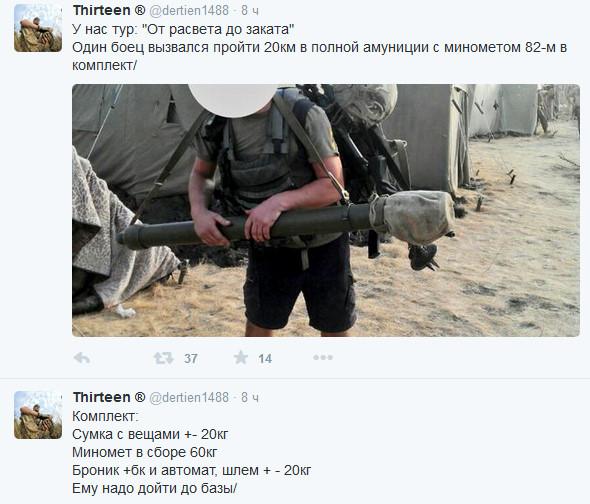Open the three-dots more options menu

(323, 358)
